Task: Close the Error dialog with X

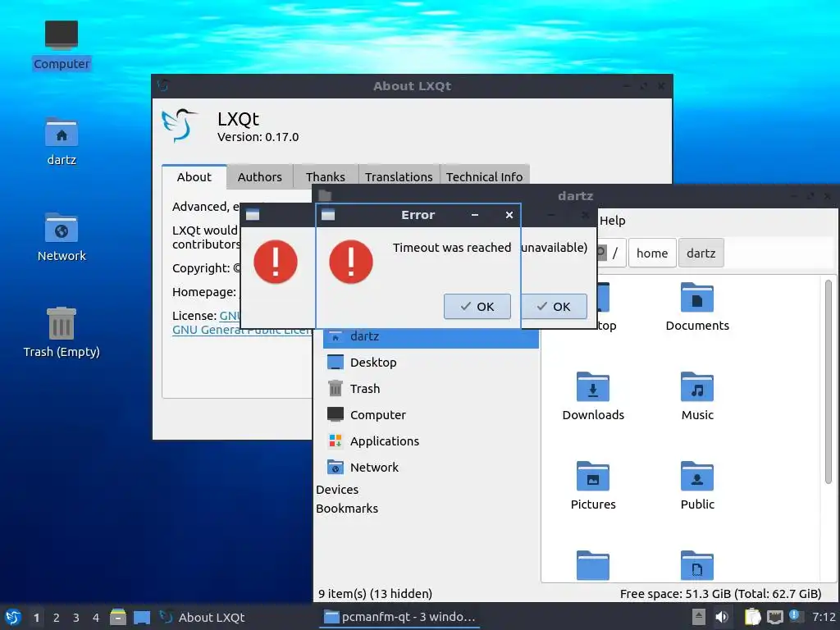Action: [x=509, y=215]
